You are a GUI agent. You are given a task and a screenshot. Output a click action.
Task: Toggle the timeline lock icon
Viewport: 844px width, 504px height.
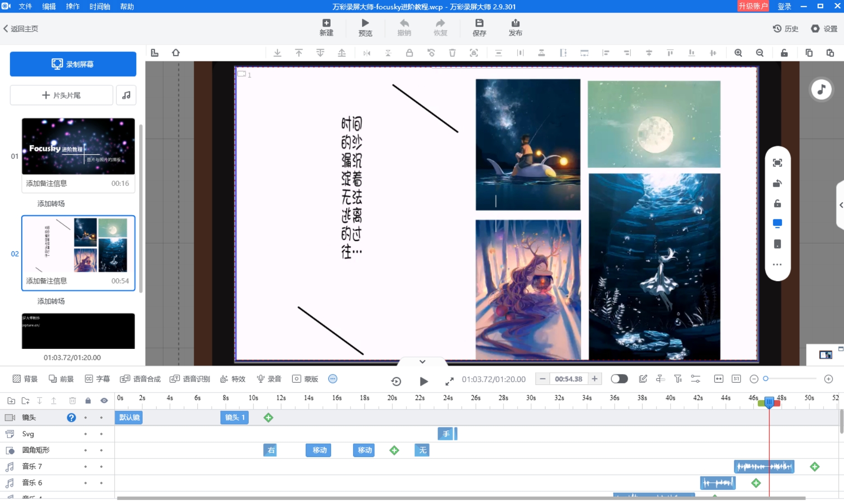coord(88,401)
